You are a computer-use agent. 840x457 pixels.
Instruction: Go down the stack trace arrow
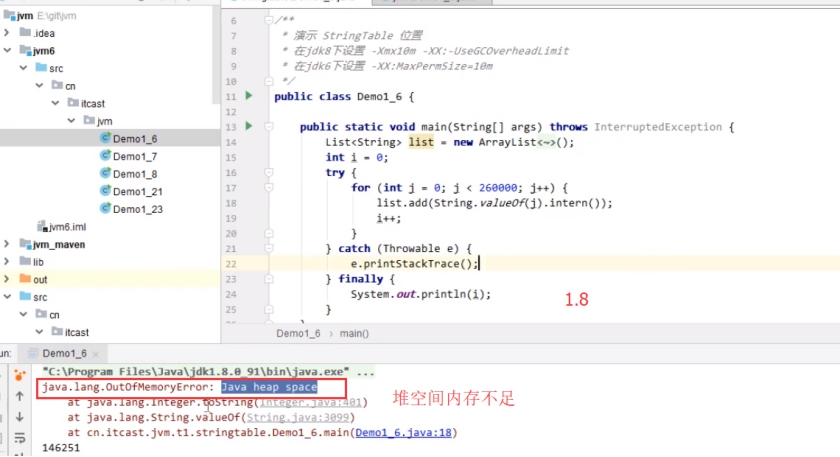(20, 417)
